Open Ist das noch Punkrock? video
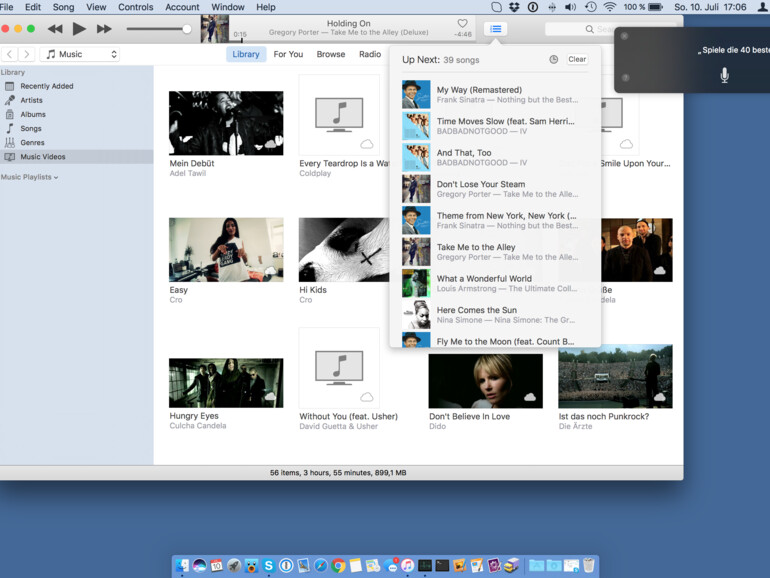Image resolution: width=770 pixels, height=578 pixels. click(615, 376)
